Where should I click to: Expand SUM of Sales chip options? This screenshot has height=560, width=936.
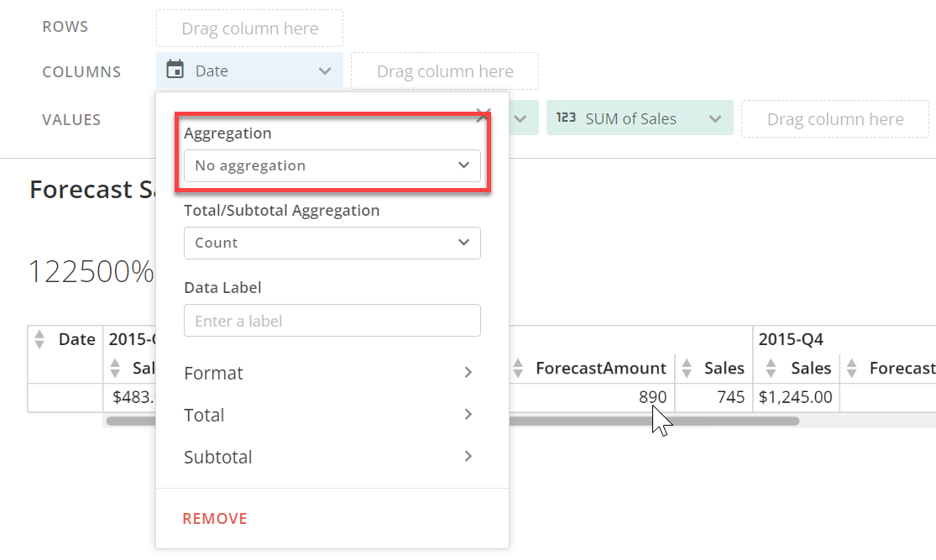pyautogui.click(x=715, y=119)
